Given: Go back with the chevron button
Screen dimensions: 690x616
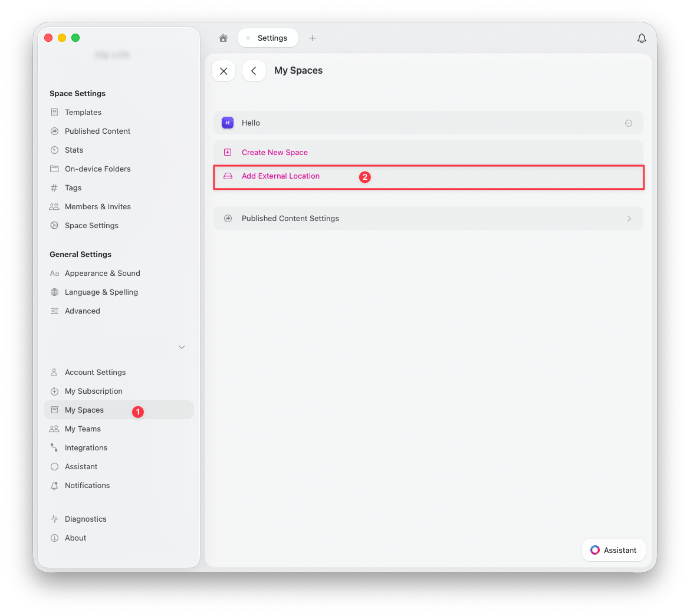Looking at the screenshot, I should pyautogui.click(x=254, y=71).
